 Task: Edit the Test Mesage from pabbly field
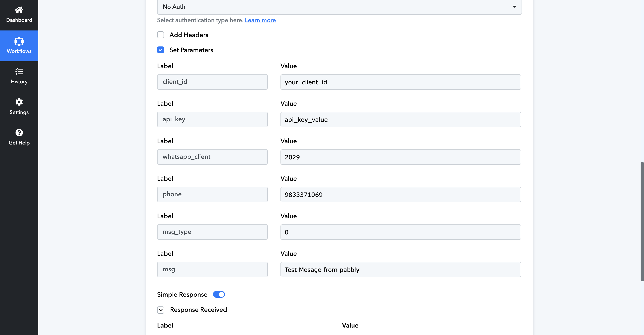(x=401, y=270)
